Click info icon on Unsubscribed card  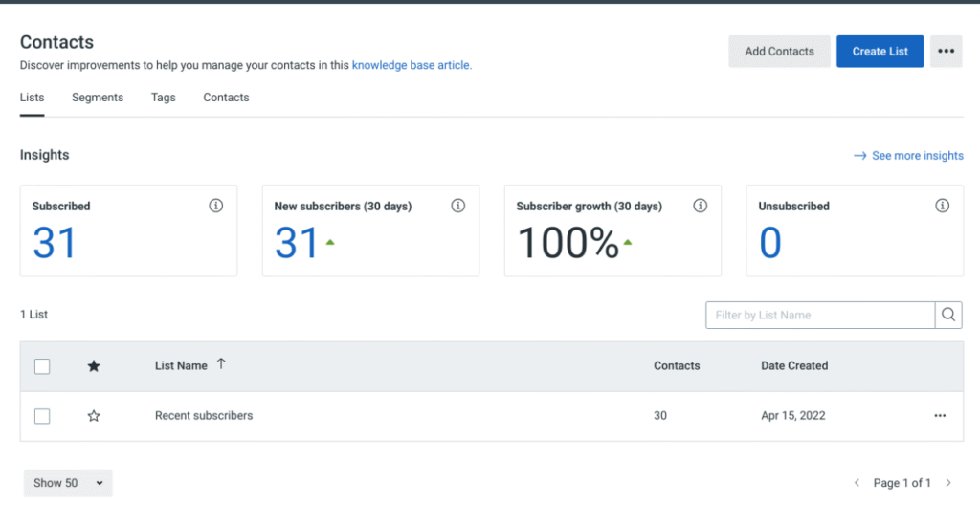coord(943,206)
